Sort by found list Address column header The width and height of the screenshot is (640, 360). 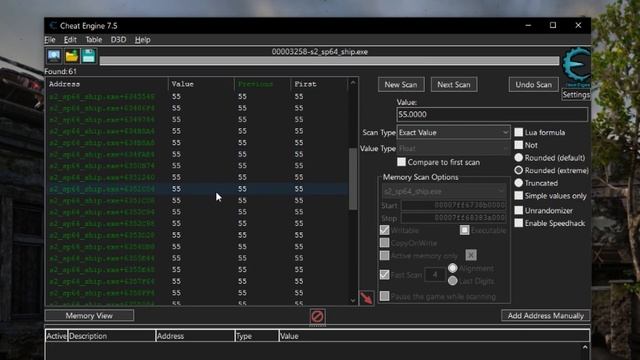point(107,84)
